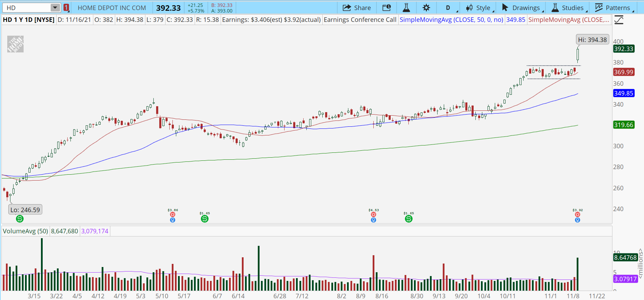The image size is (644, 300).
Task: Click the chart pattern icon on Patterns
Action: tap(599, 8)
